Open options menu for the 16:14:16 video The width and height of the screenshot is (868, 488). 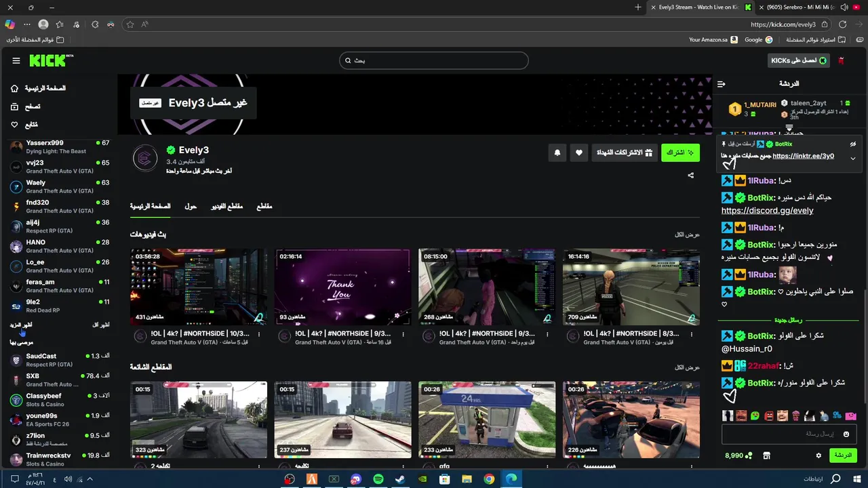click(x=692, y=334)
